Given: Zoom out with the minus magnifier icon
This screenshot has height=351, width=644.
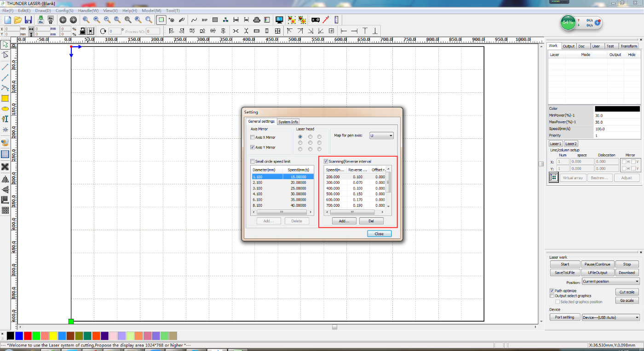Looking at the screenshot, I should click(107, 20).
